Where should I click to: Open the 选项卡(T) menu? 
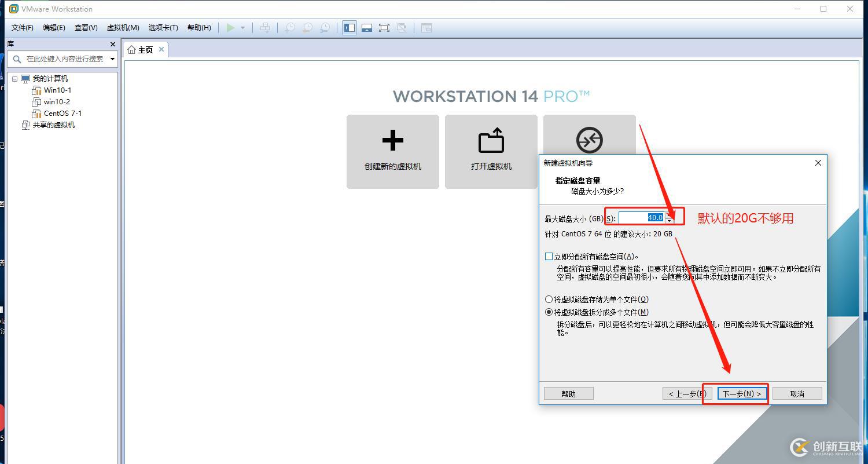pyautogui.click(x=163, y=28)
